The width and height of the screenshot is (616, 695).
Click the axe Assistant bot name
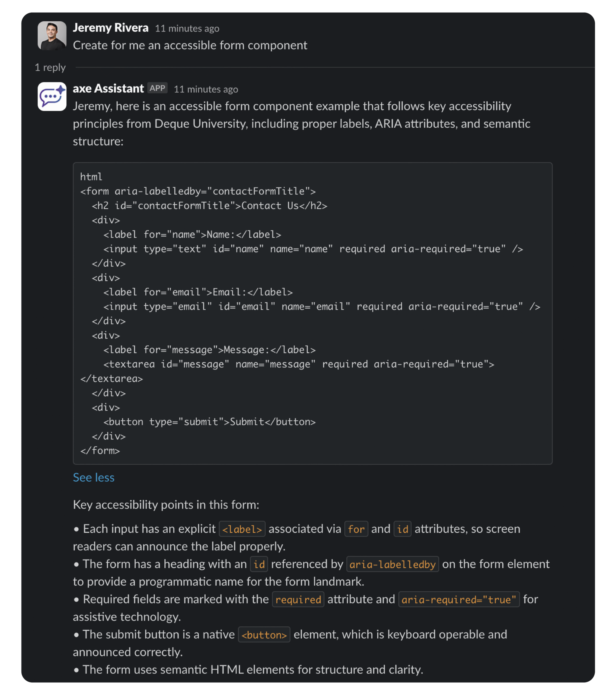point(108,89)
